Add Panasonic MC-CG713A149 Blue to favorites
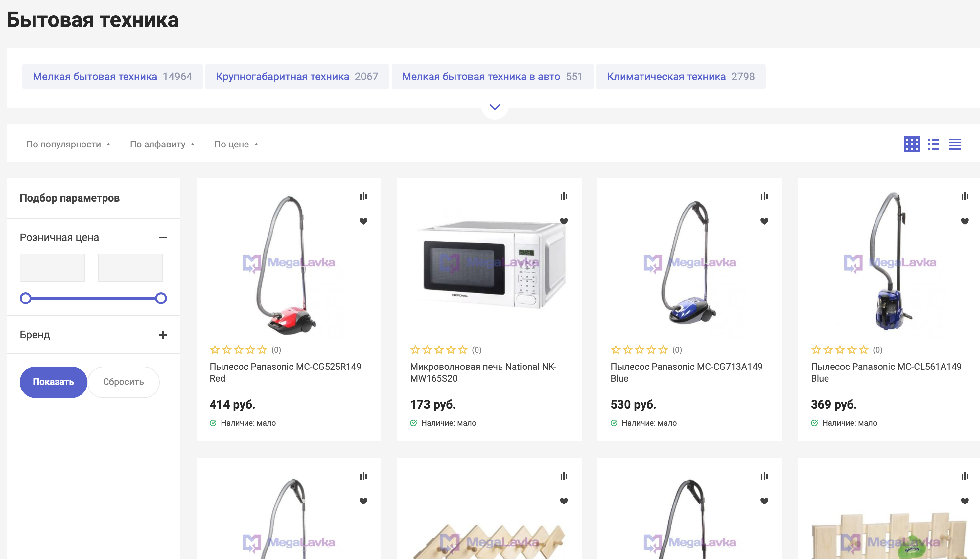The height and width of the screenshot is (559, 980). point(764,221)
